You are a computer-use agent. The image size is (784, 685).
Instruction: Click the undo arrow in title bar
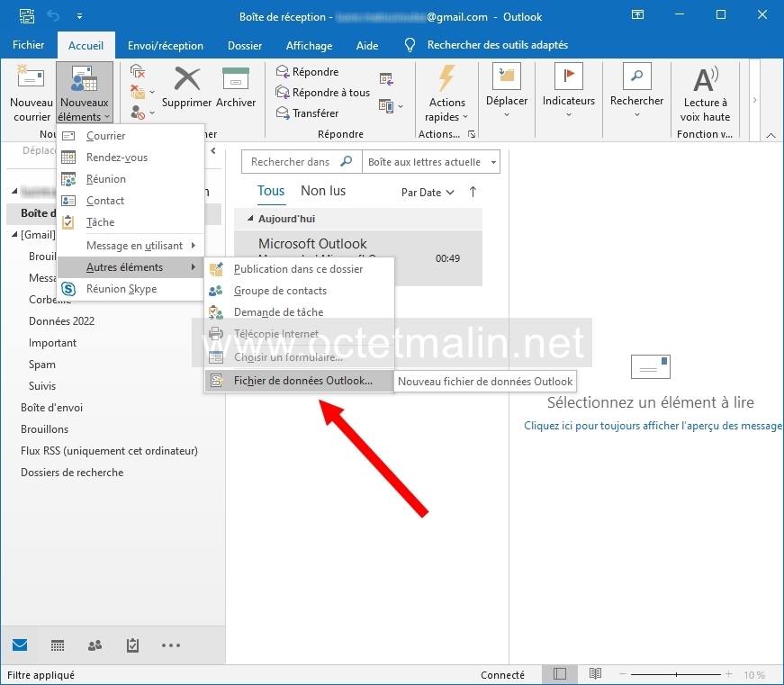(53, 16)
